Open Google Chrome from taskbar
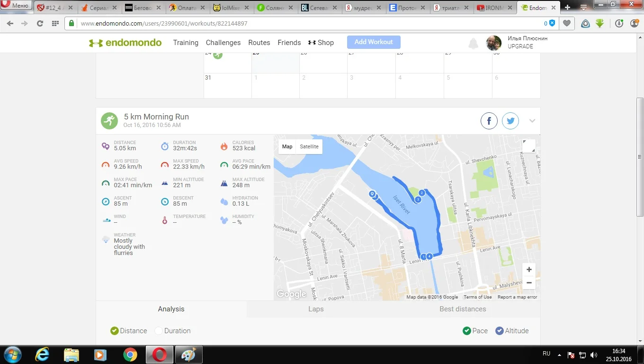This screenshot has width=644, height=364. click(x=130, y=355)
